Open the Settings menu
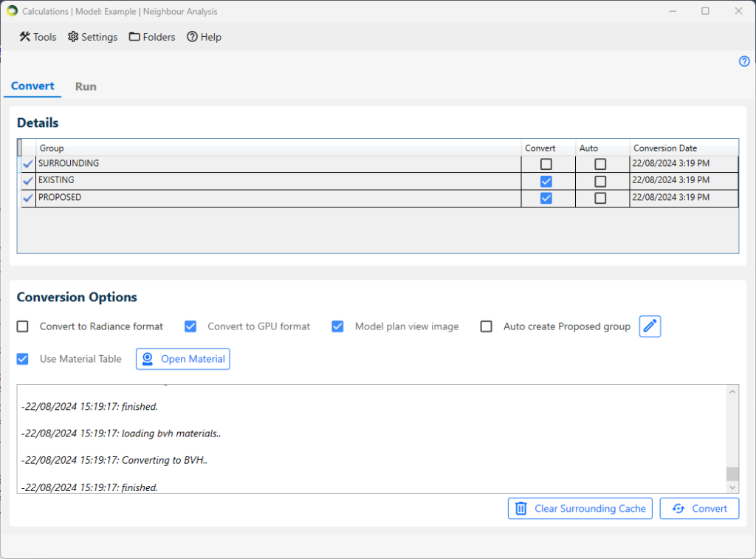 coord(93,37)
